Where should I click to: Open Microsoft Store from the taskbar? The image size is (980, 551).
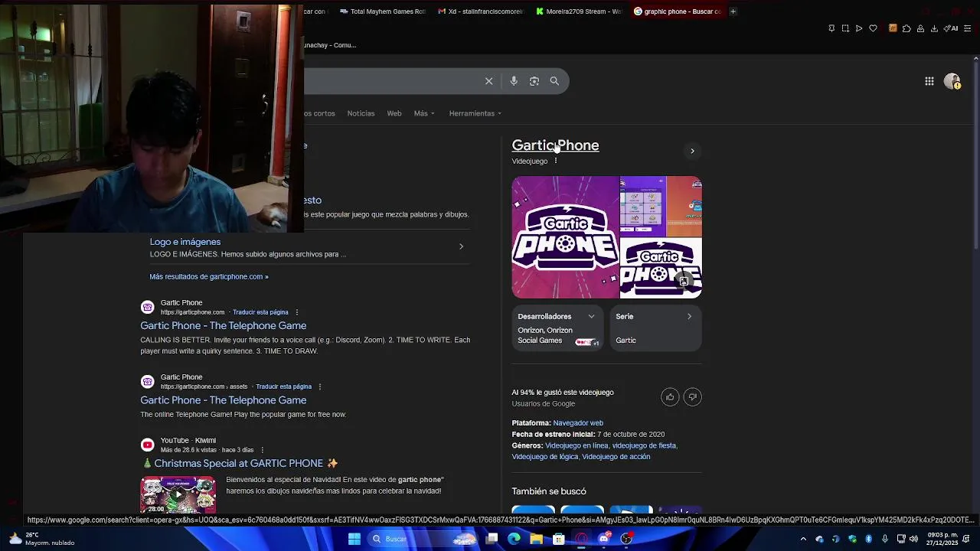559,539
